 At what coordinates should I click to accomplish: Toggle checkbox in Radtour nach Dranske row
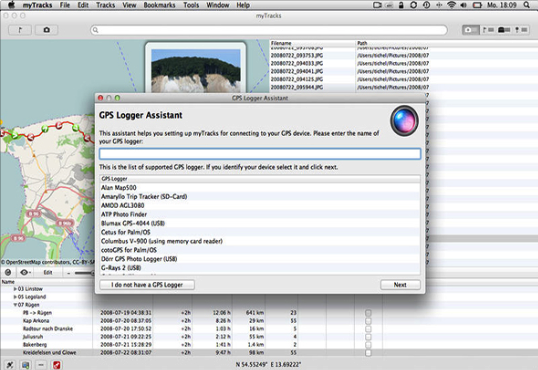click(x=368, y=329)
